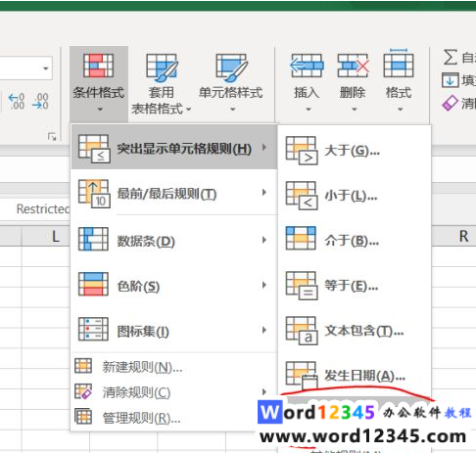Expand the 色阶 submenu arrow
The image size is (476, 453).
point(264,285)
